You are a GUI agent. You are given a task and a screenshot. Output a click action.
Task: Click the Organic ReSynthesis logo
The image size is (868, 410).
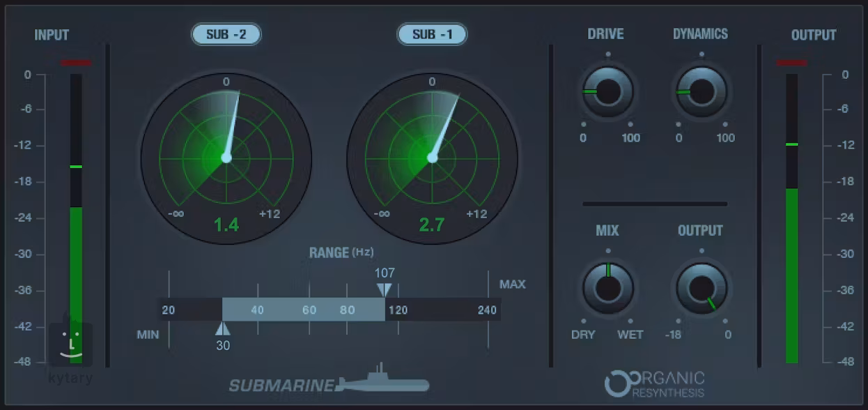click(653, 384)
